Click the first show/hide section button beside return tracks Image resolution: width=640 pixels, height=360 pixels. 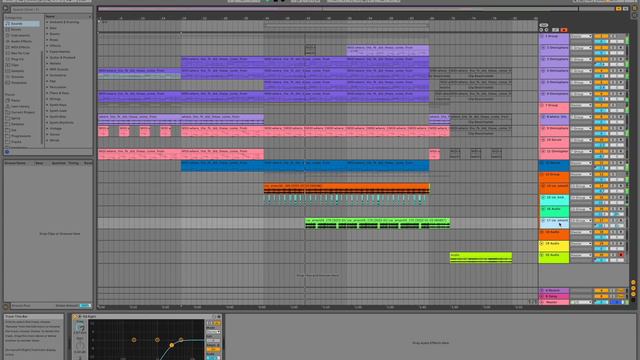(x=633, y=282)
